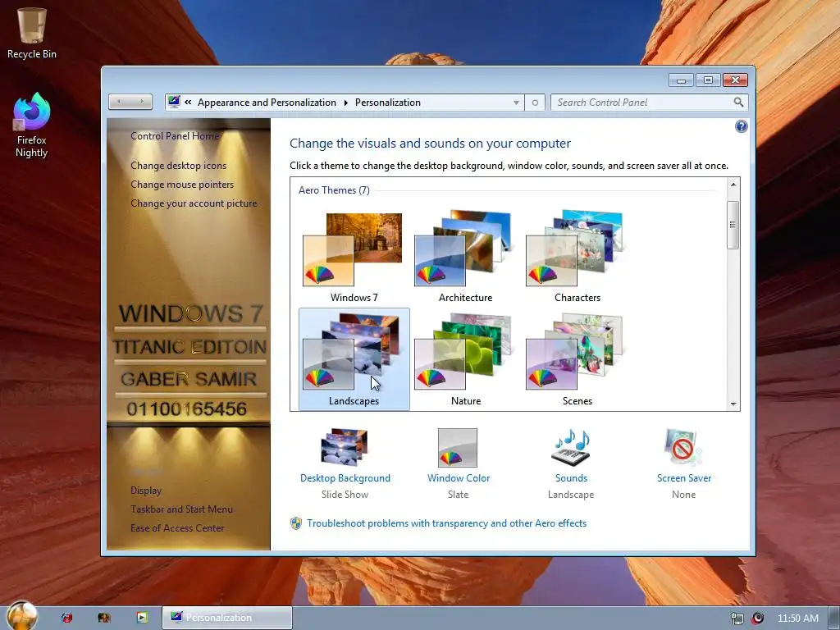Click the search magnifier icon
The height and width of the screenshot is (630, 840).
pyautogui.click(x=739, y=102)
